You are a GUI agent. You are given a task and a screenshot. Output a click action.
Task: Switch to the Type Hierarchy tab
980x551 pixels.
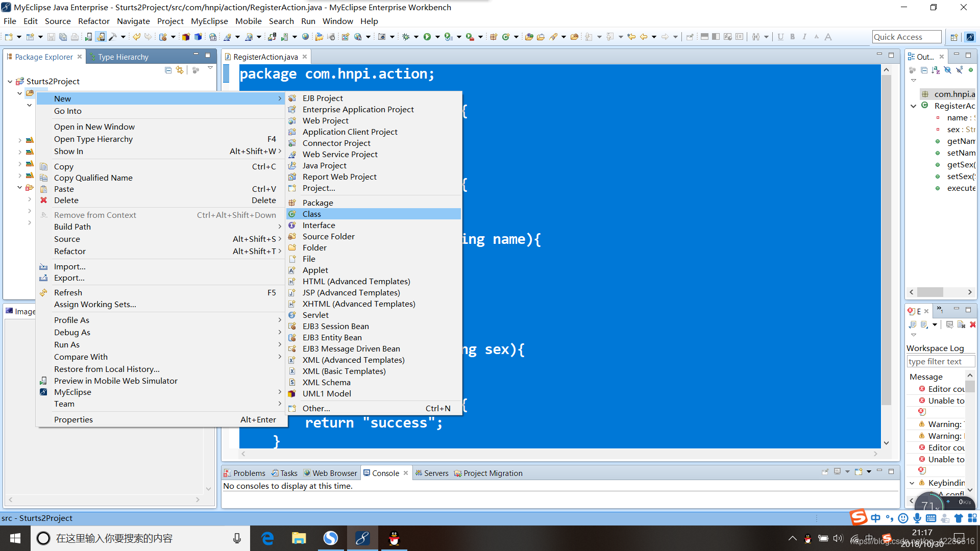pyautogui.click(x=123, y=57)
